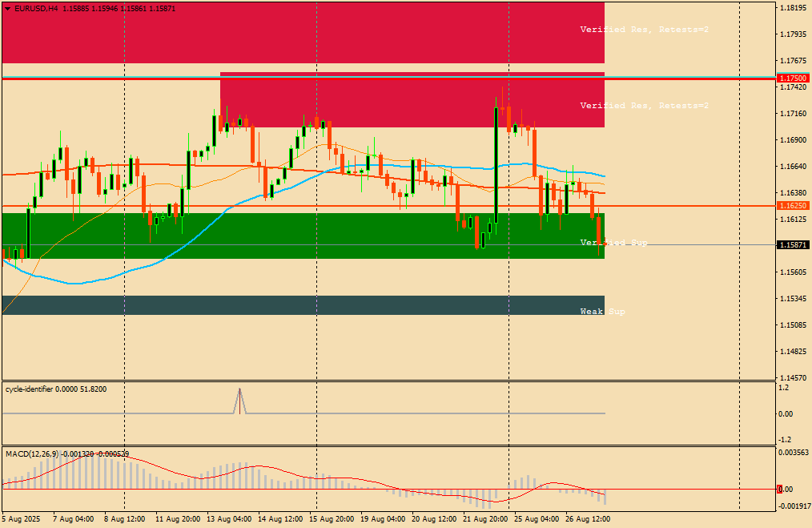Image resolution: width=812 pixels, height=528 pixels.
Task: Select the current price tag 1.15871
Action: [x=793, y=244]
